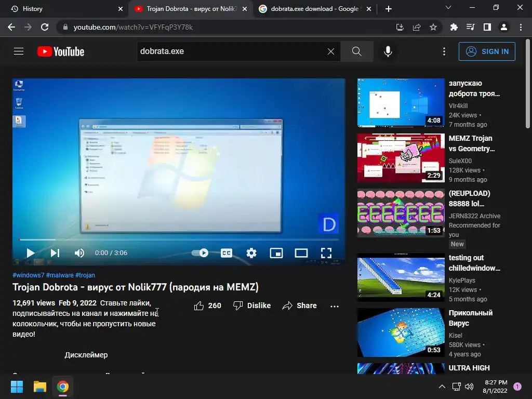Image resolution: width=532 pixels, height=399 pixels.
Task: Click the KylePlays channel name
Action: [x=462, y=280]
